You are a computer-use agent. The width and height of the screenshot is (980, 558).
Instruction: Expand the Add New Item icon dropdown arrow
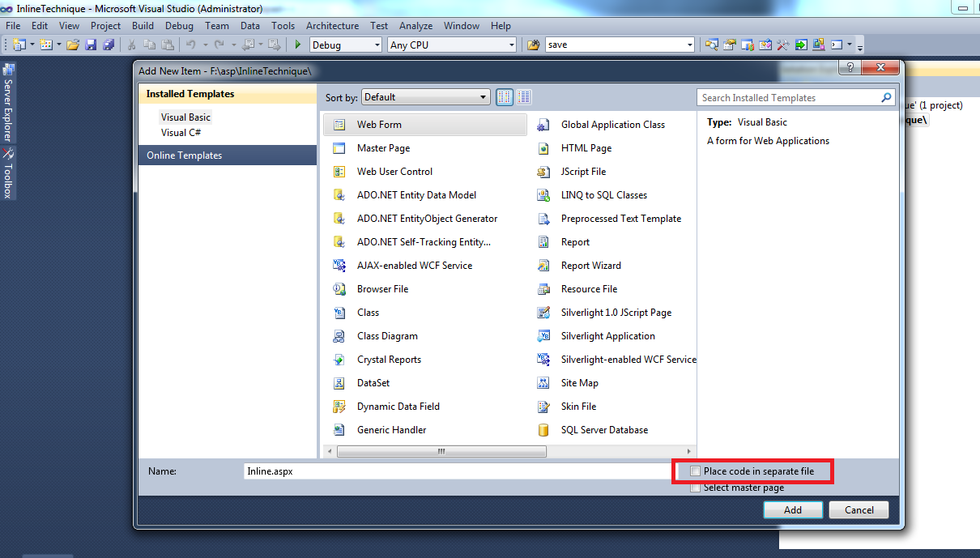59,45
